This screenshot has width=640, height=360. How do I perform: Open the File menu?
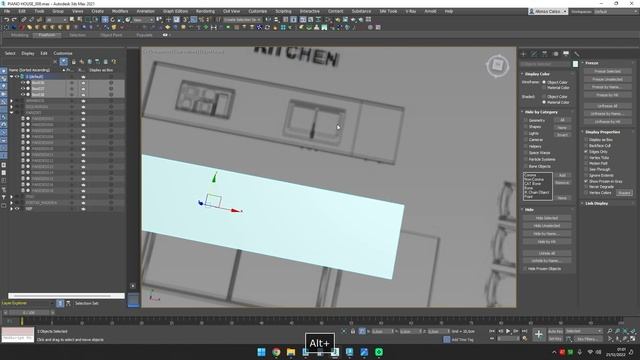point(7,11)
